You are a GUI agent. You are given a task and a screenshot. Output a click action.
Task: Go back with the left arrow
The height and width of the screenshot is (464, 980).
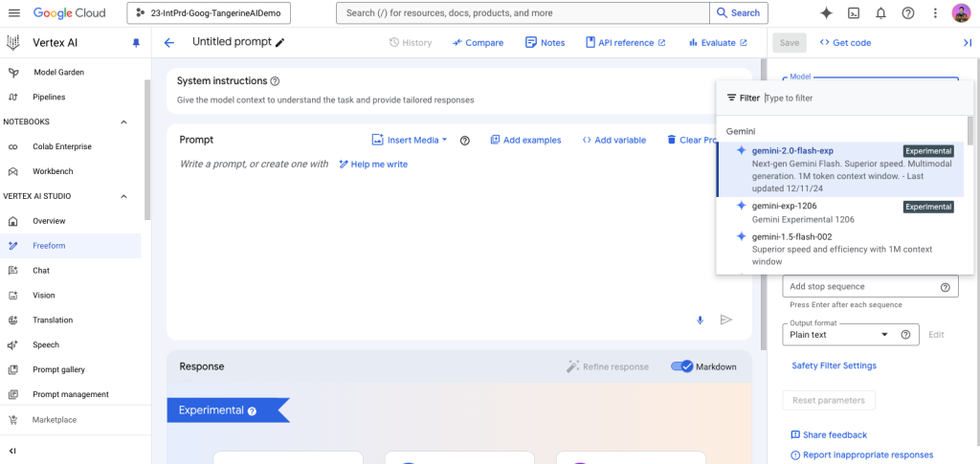pyautogui.click(x=168, y=42)
